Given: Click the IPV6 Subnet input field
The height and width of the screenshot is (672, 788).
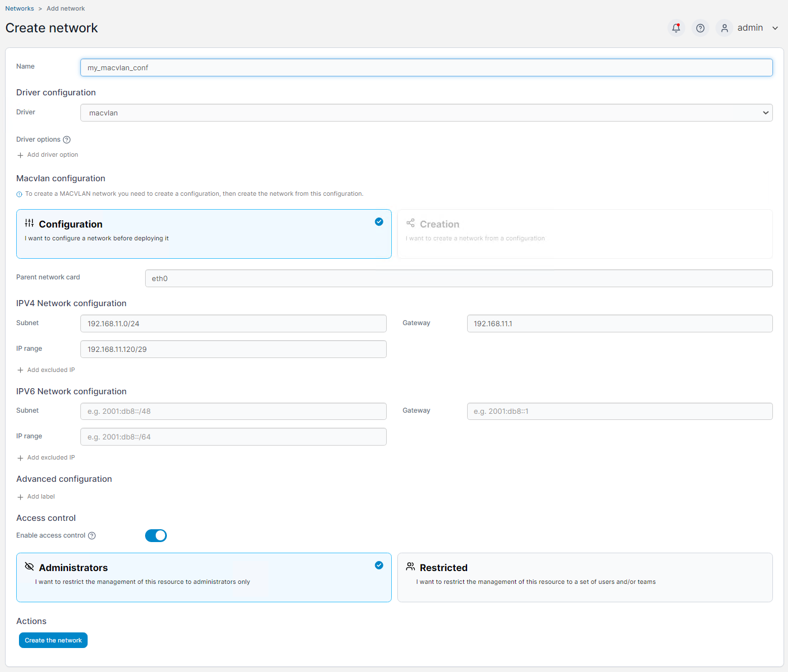Looking at the screenshot, I should 233,411.
